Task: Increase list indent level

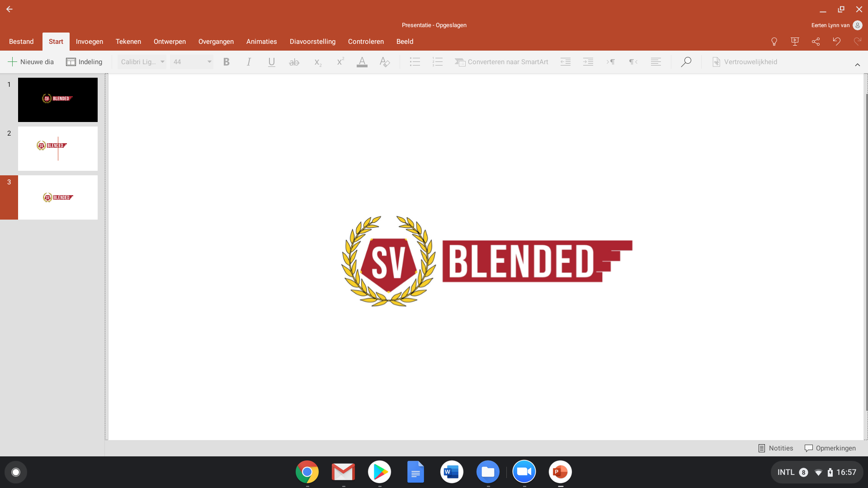Action: pyautogui.click(x=588, y=62)
